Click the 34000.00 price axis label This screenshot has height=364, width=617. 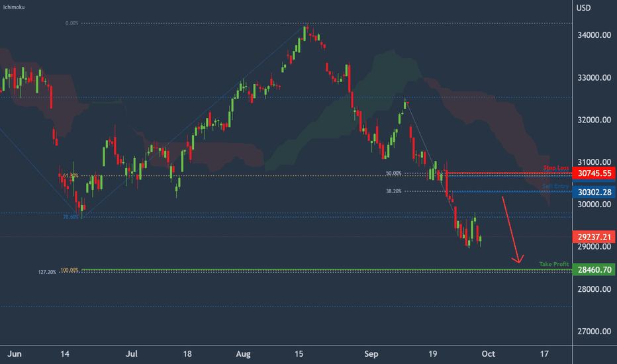click(x=594, y=35)
